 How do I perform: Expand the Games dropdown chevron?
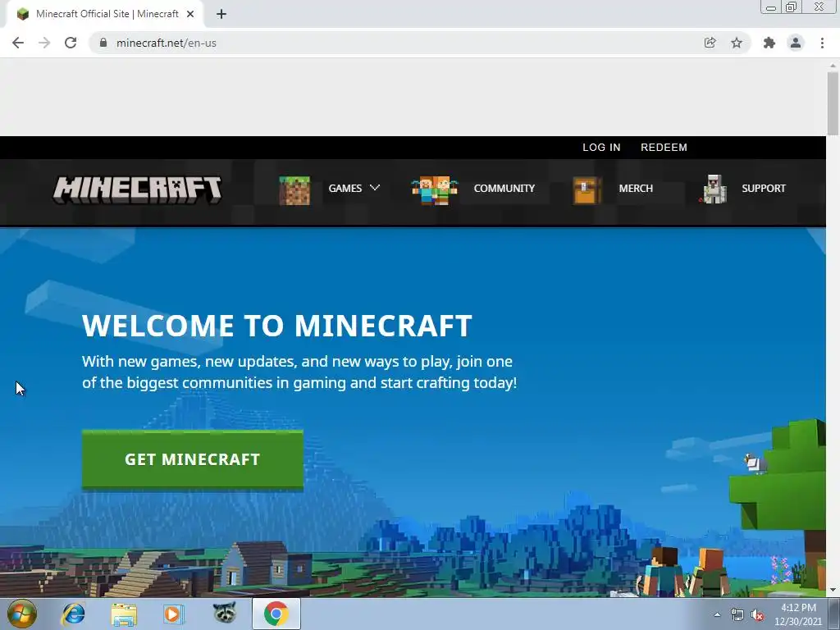374,188
